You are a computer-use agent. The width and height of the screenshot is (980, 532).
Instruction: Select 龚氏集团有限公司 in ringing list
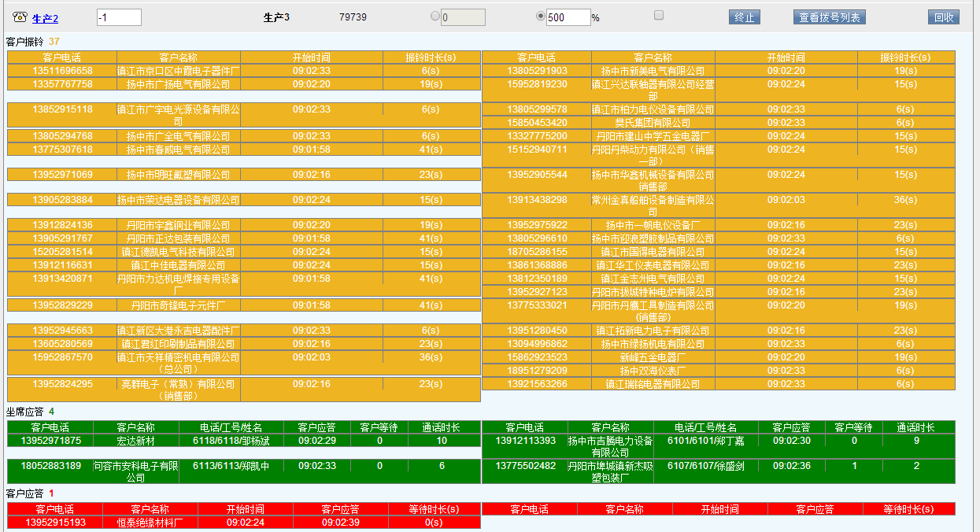click(653, 123)
